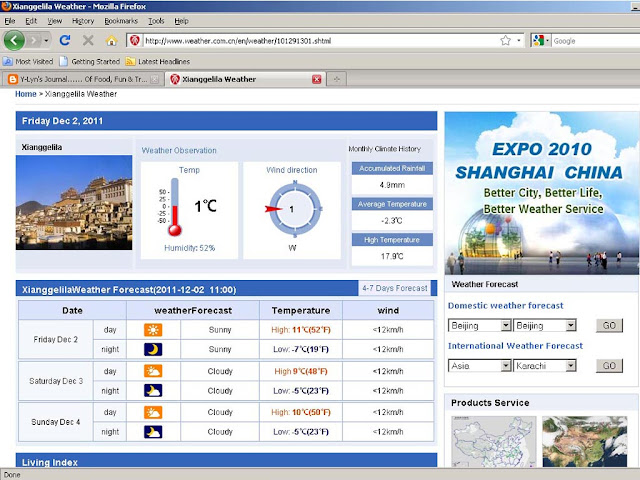Viewport: 640px width, 480px height.
Task: Click GO for Domestic weather forecast
Action: (x=609, y=325)
